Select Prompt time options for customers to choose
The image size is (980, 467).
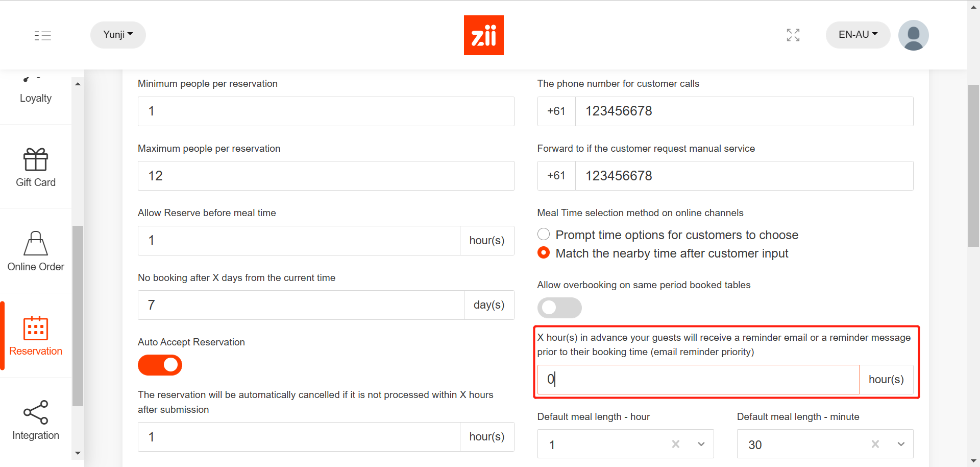tap(543, 234)
